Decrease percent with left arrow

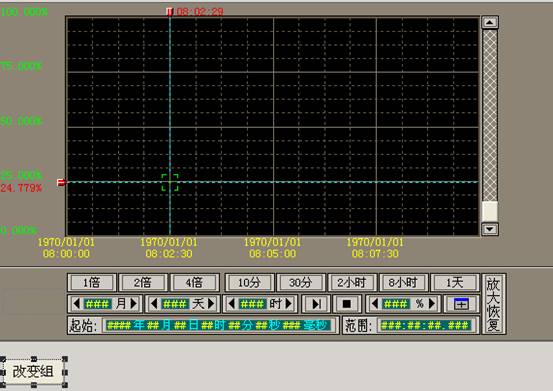pos(375,304)
